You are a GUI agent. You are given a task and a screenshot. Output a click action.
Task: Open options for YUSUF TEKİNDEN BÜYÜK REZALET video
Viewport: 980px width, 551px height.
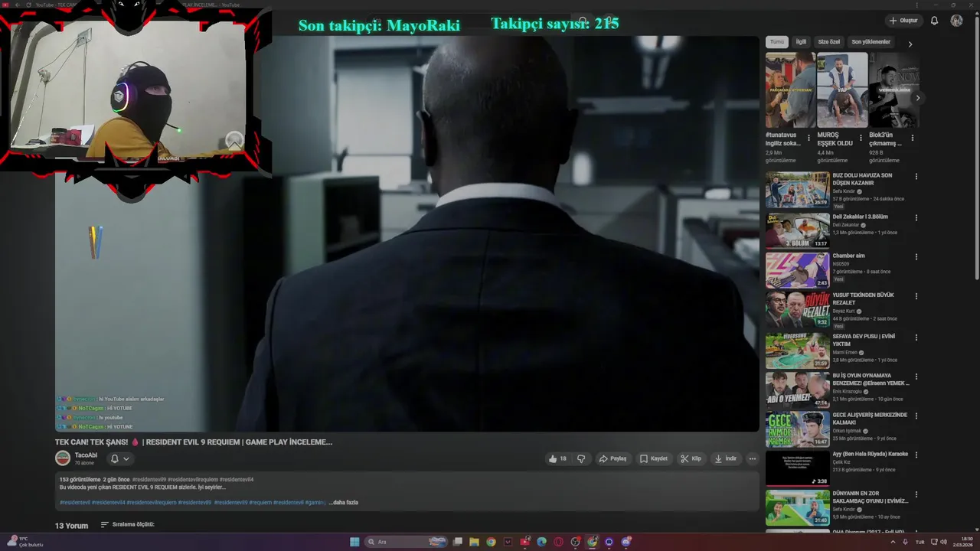916,296
